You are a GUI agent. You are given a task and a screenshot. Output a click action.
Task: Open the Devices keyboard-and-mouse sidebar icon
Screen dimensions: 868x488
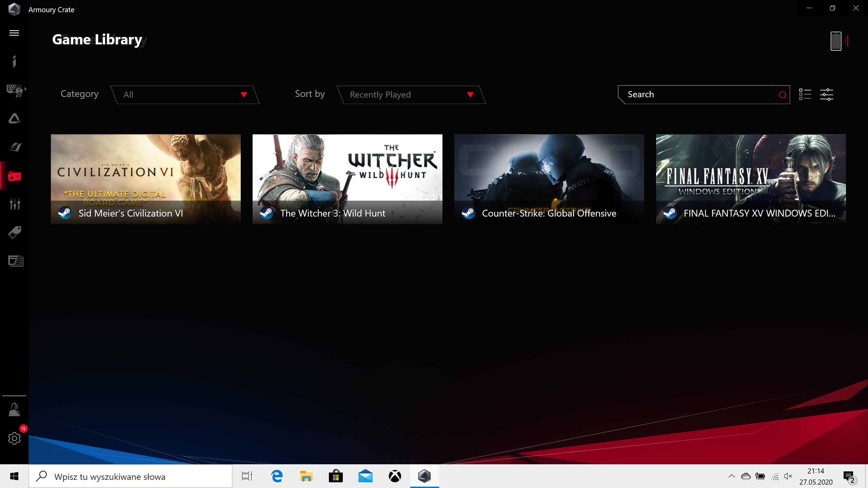(x=15, y=90)
